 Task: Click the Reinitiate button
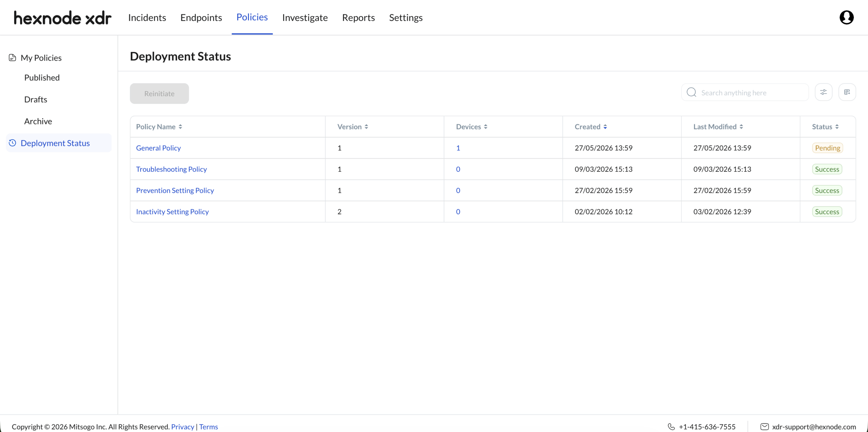point(159,94)
